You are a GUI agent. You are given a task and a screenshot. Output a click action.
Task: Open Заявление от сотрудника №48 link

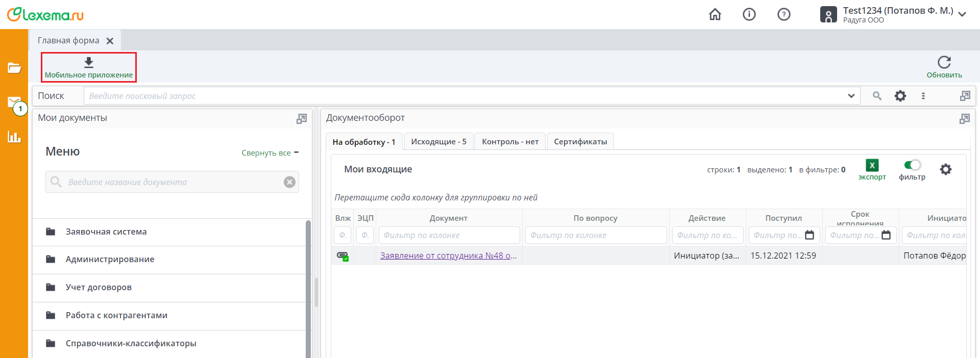tap(448, 255)
